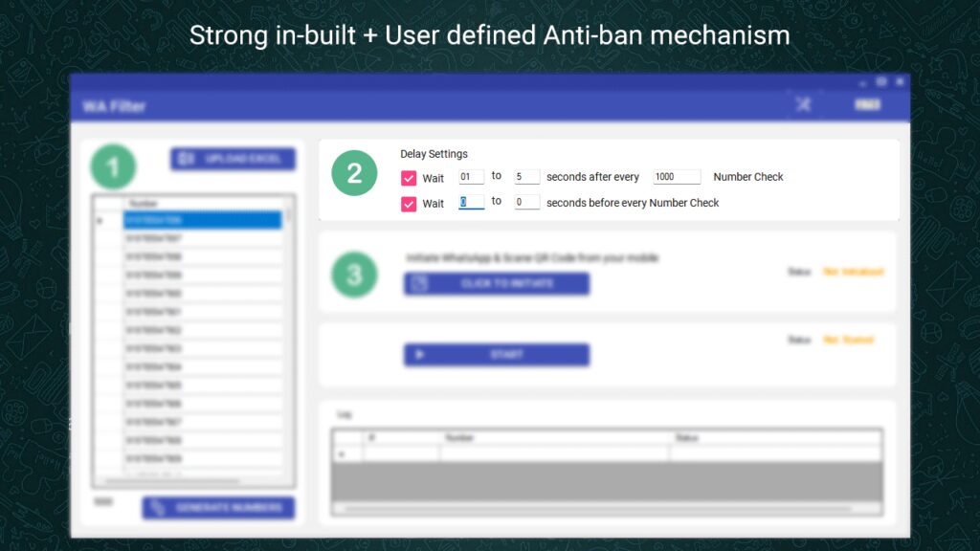The height and width of the screenshot is (551, 980).
Task: Click the Number column header in the list
Action: 202,204
